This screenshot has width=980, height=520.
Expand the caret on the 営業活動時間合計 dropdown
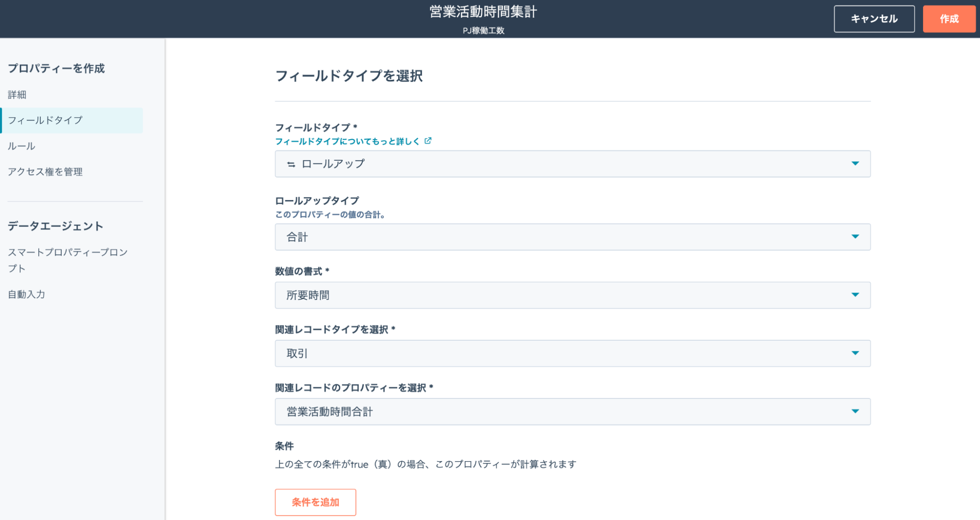click(855, 412)
